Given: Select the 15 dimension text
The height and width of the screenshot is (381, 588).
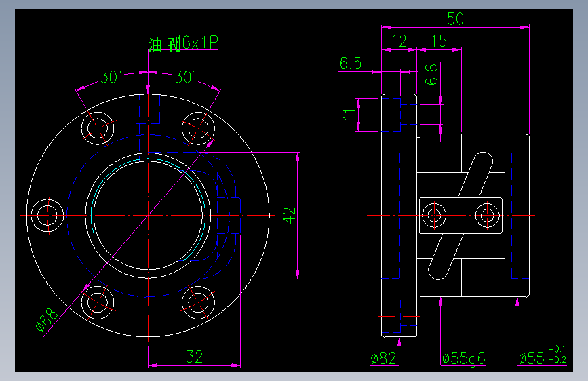Looking at the screenshot, I should pos(439,41).
